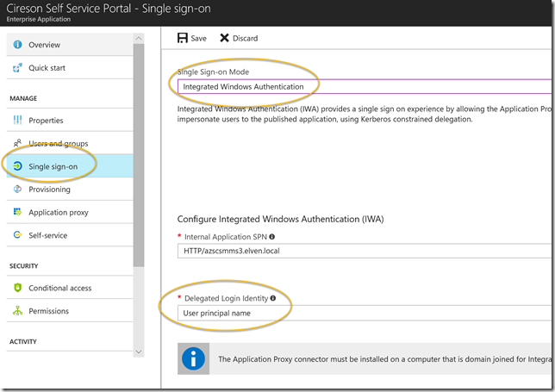555x392 pixels.
Task: Go to Properties in the Manage section
Action: pyautogui.click(x=70, y=121)
